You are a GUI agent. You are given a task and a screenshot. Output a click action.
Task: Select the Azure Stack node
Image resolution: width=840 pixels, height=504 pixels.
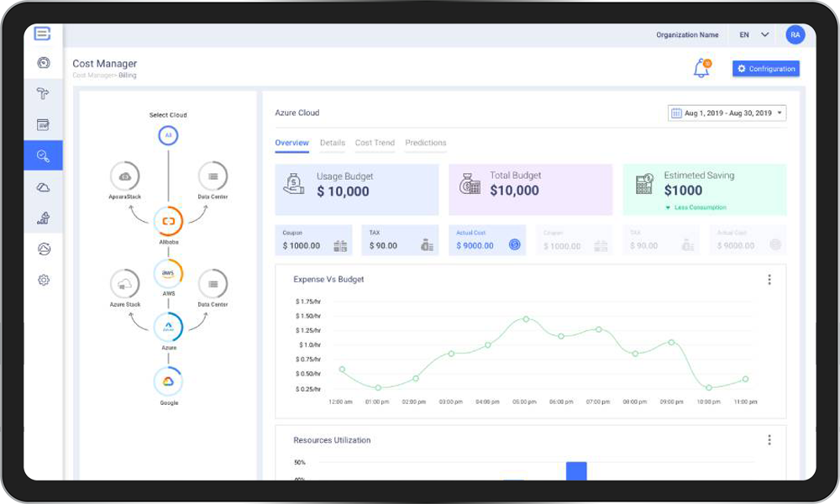(125, 284)
